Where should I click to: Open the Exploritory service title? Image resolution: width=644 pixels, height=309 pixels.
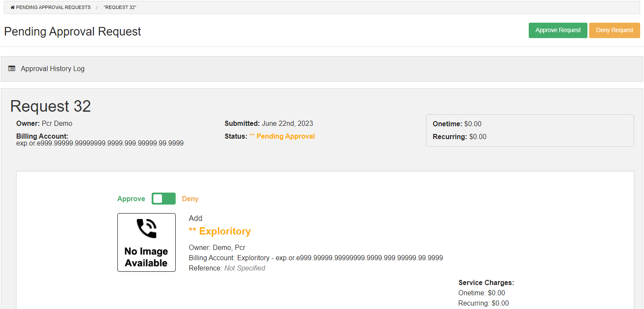[225, 232]
